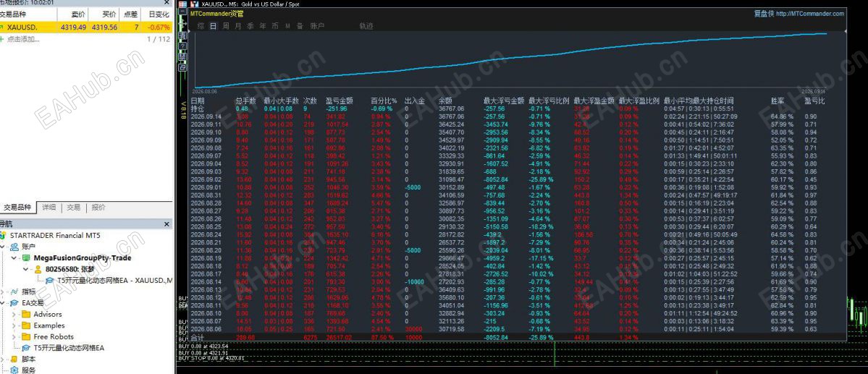Switch to the 详细 tab
Viewport: 868px width, 374px height.
(x=49, y=208)
